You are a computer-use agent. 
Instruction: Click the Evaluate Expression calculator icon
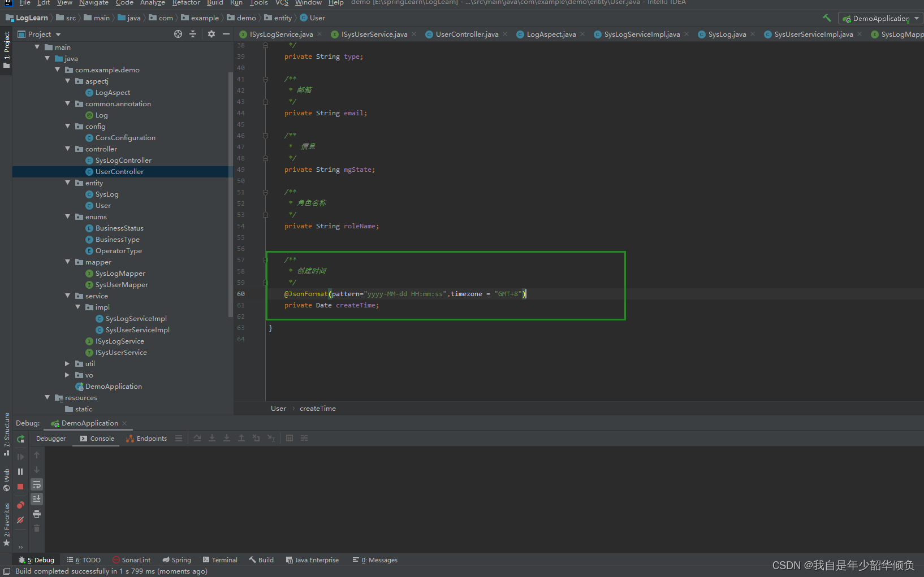[x=290, y=438]
